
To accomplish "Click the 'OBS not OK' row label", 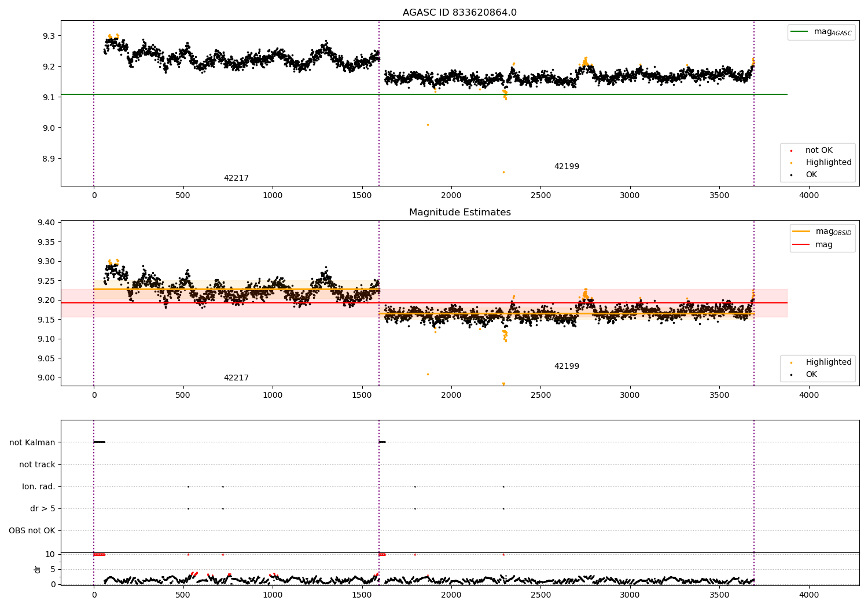I will (32, 531).
